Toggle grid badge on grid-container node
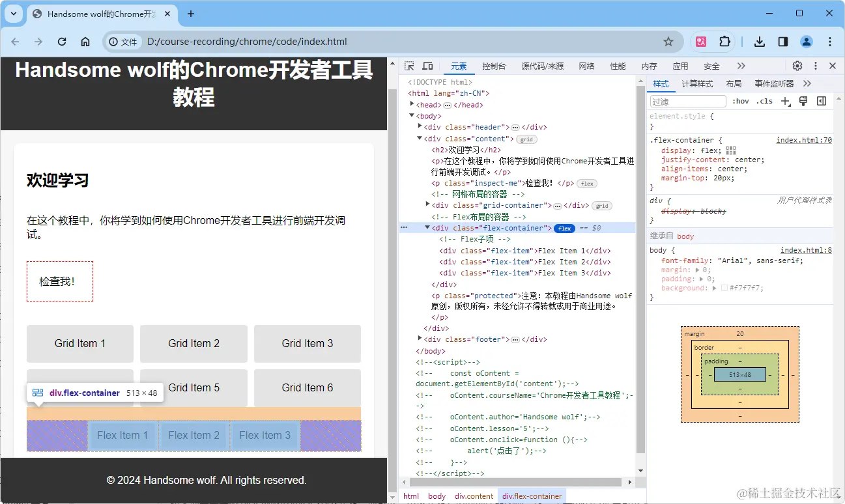The height and width of the screenshot is (504, 845). [601, 206]
